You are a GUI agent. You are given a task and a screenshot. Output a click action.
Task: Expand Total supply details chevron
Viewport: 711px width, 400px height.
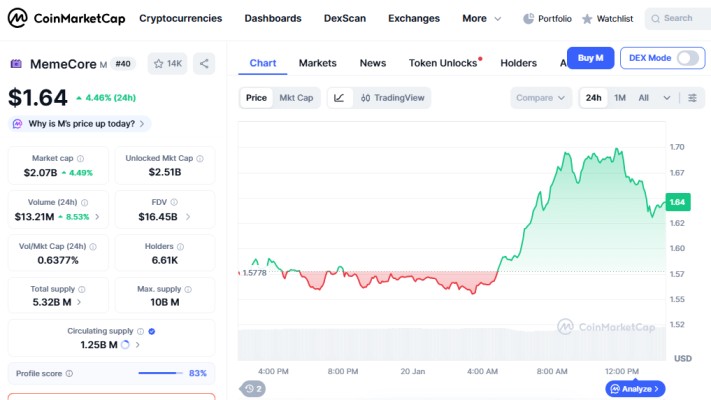[x=79, y=302]
